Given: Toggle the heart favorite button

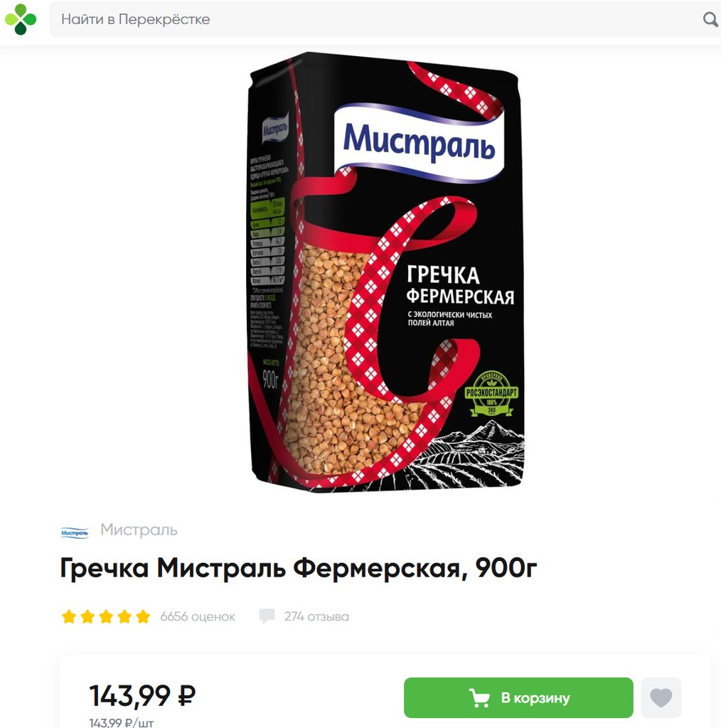Looking at the screenshot, I should point(661,698).
